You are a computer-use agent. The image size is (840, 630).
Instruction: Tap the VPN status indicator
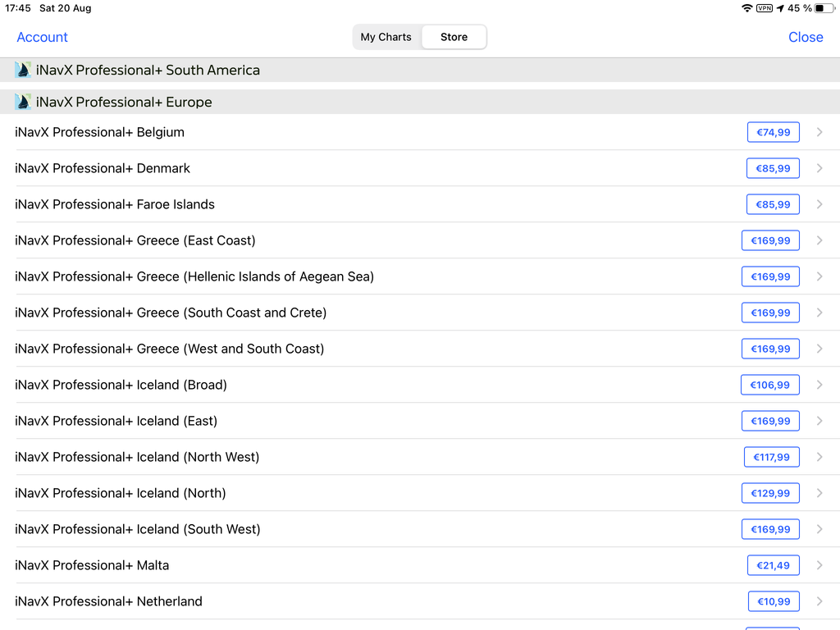[x=765, y=8]
